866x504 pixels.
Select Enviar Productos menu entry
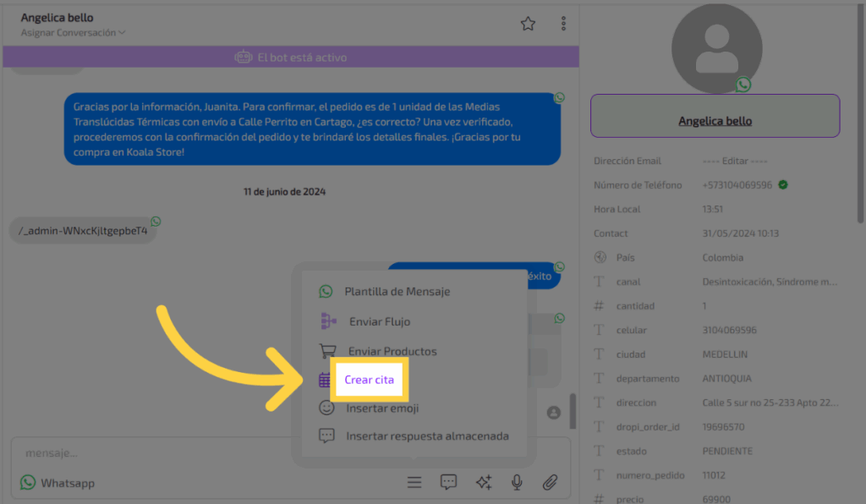(x=392, y=351)
